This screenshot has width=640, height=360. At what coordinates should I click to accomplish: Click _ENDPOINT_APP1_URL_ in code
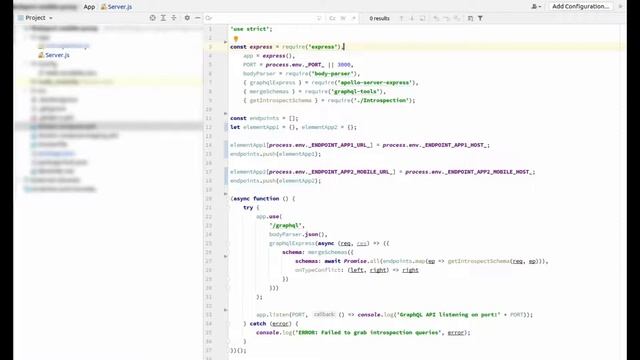click(x=339, y=145)
